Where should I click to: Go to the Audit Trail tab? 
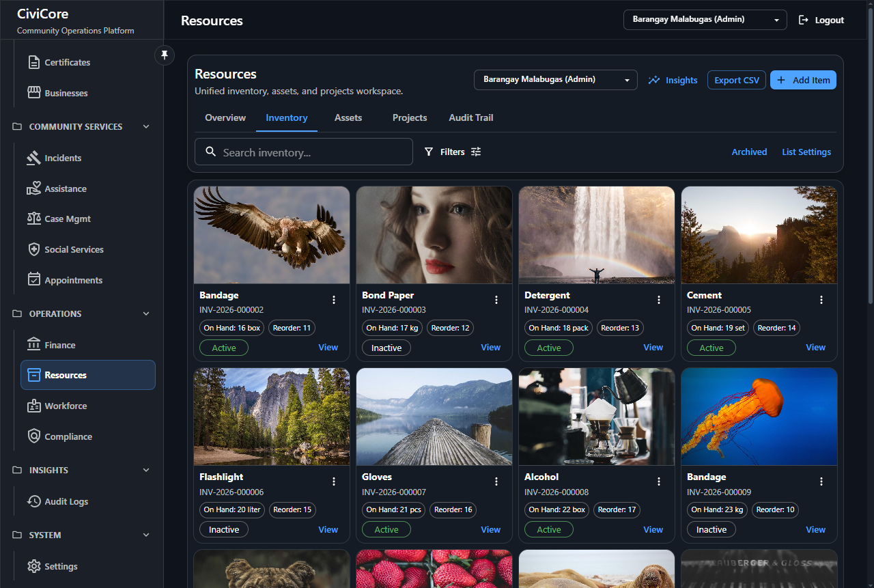point(471,117)
